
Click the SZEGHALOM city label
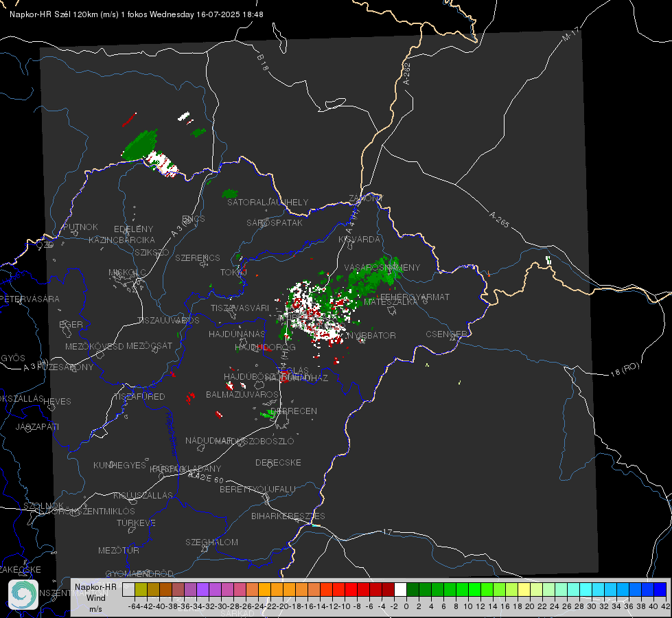click(x=211, y=542)
